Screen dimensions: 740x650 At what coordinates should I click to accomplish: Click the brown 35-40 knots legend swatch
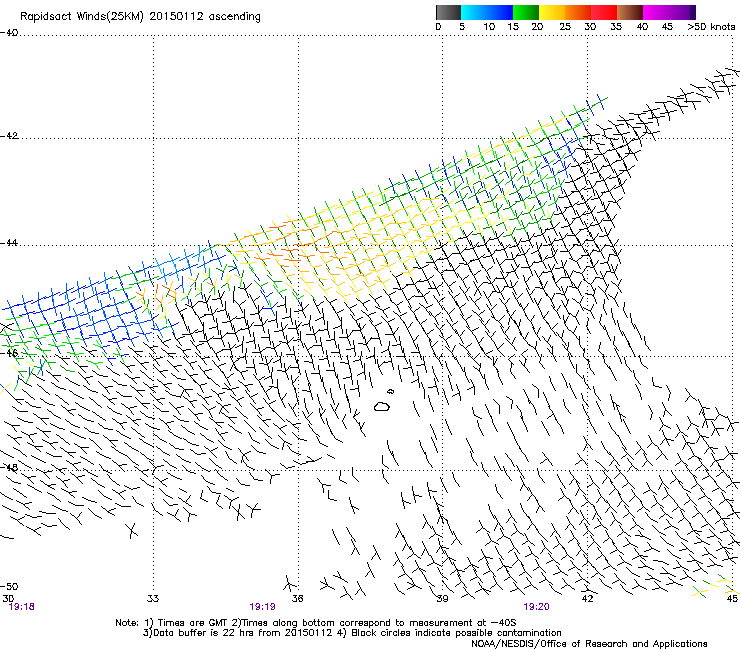point(630,12)
